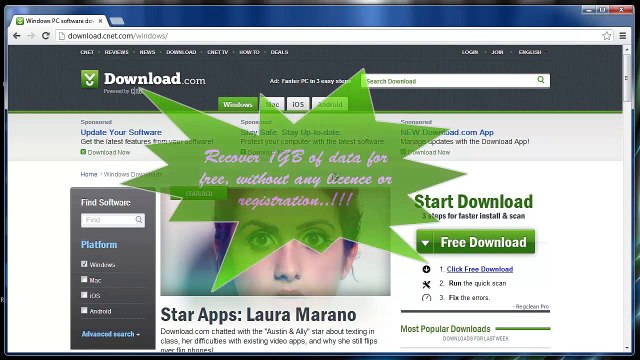Click the Platform heading in sidebar
Viewport: 640px width, 360px height.
pyautogui.click(x=99, y=244)
